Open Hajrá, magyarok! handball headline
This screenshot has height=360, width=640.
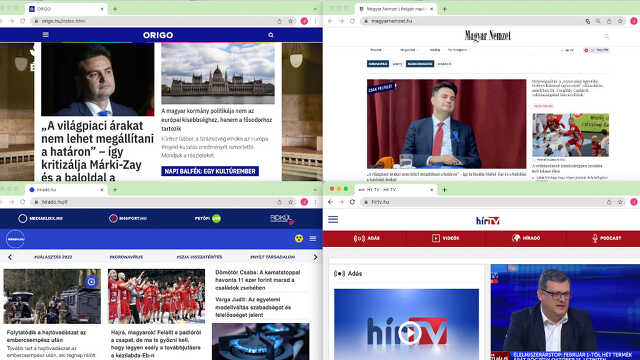coord(156,344)
